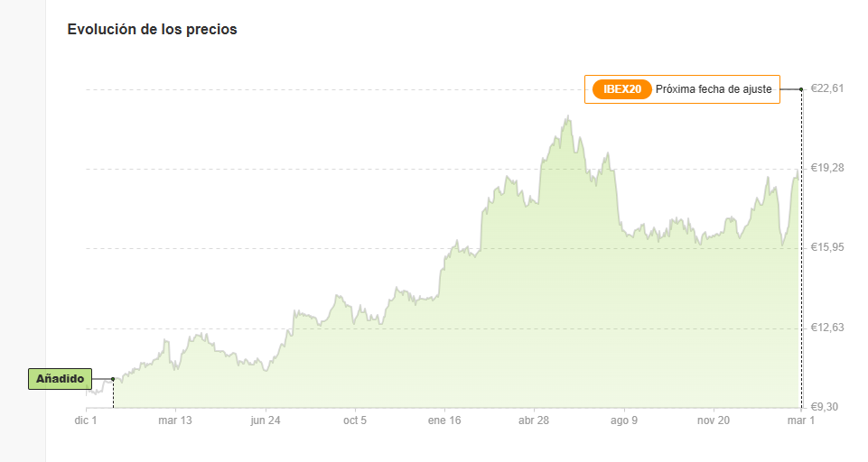
Task: Click the ago 9 date label
Action: coord(624,420)
